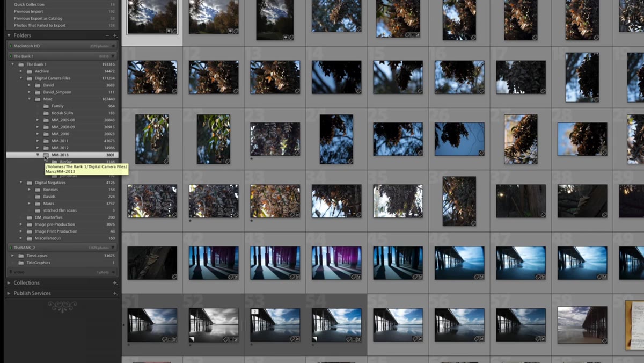This screenshot has height=363, width=644.
Task: Click the plus icon beside Publish Services
Action: 115,294
